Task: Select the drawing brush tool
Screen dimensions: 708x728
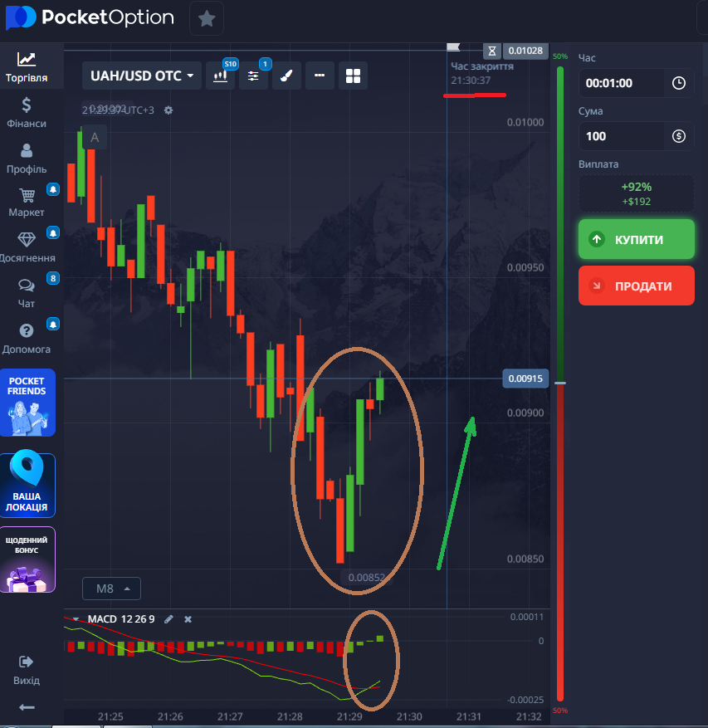Action: click(x=286, y=76)
